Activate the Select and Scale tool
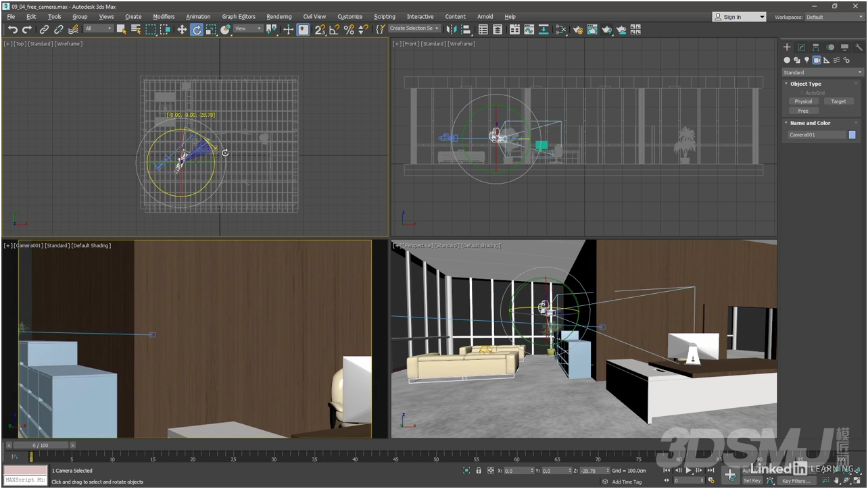The width and height of the screenshot is (868, 489). click(211, 29)
